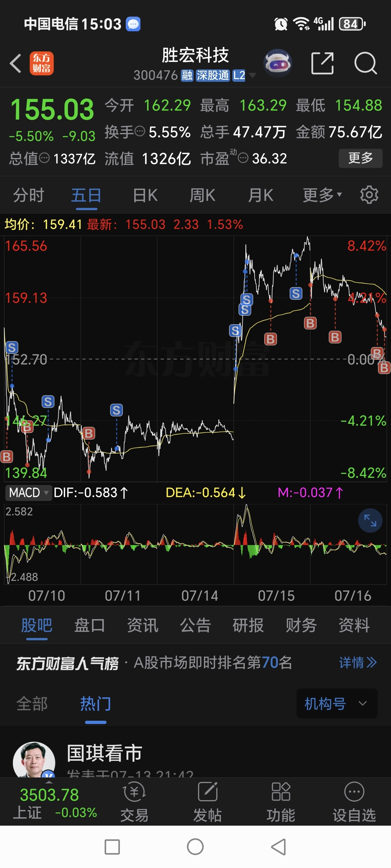Tap 07/11 date marker on chart
Viewport: 391px width, 868px height.
[123, 596]
